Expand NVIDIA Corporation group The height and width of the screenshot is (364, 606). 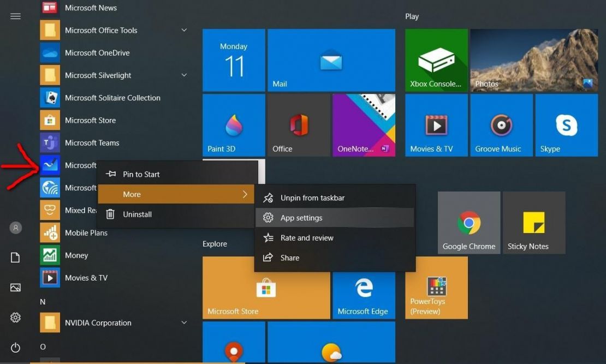tap(185, 323)
